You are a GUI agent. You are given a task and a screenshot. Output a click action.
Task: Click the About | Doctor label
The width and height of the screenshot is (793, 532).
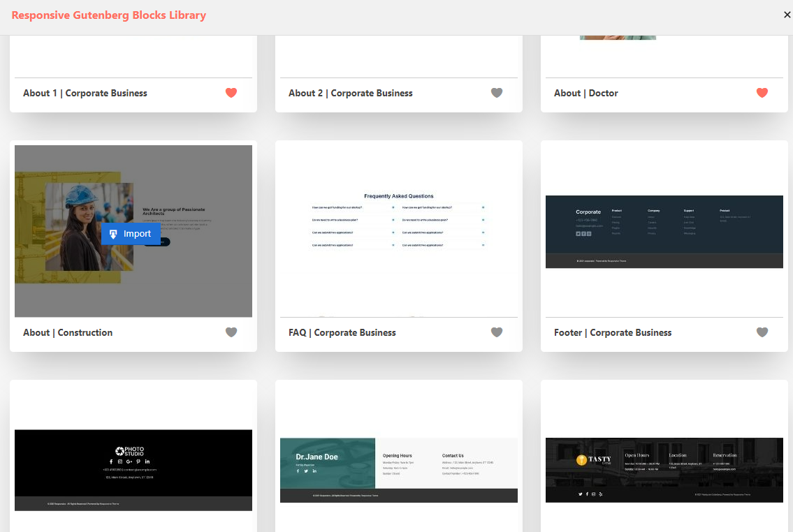585,93
